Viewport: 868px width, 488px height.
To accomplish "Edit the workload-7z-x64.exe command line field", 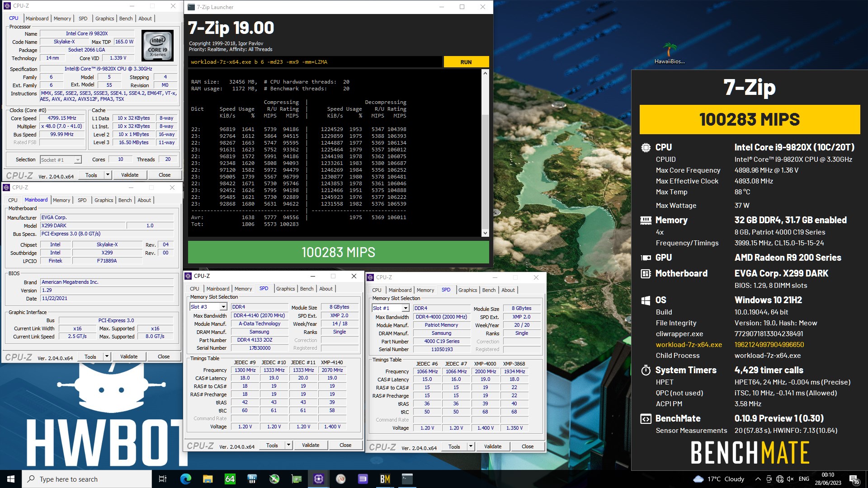I will point(315,62).
